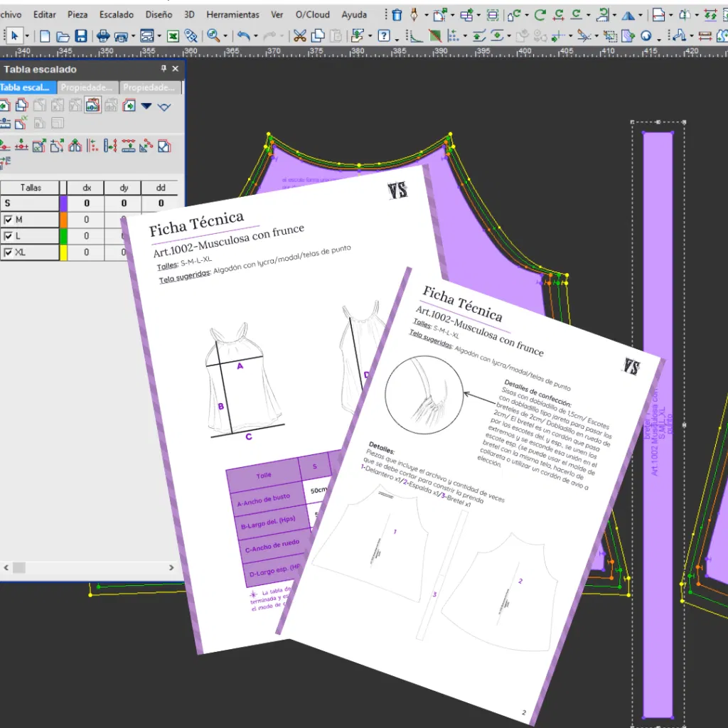Click the Save diskette icon
Viewport: 728px width, 728px height.
click(x=81, y=36)
